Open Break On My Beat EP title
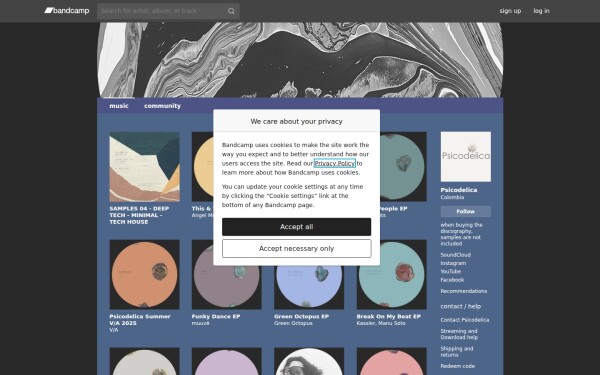Screen dimensions: 600x375 click(x=389, y=316)
